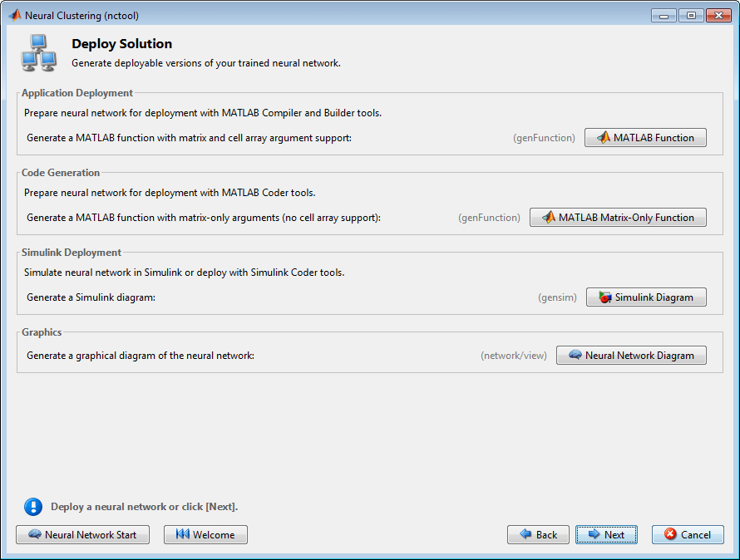Screen dimensions: 740x560
Task: Maximize the Neural Clustering window
Action: click(x=690, y=15)
